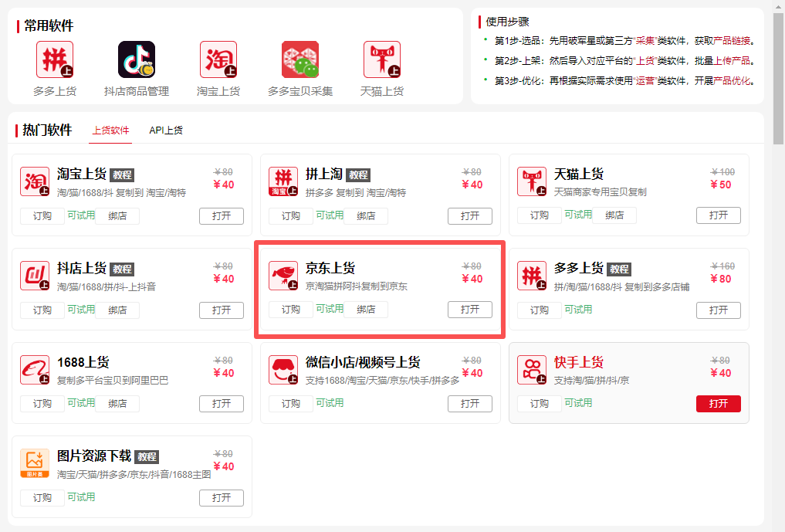Viewport: 785px width, 532px height.
Task: Open the 教程 badge for 图片资源下载
Action: click(x=147, y=457)
